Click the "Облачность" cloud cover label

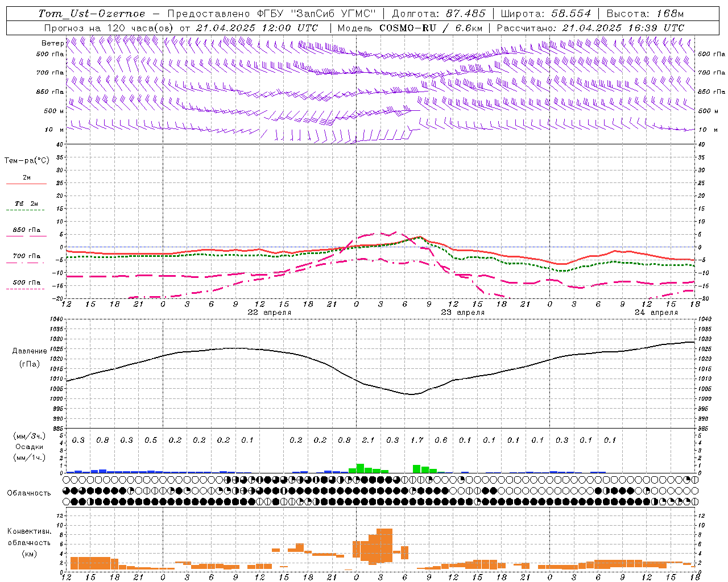pos(29,493)
